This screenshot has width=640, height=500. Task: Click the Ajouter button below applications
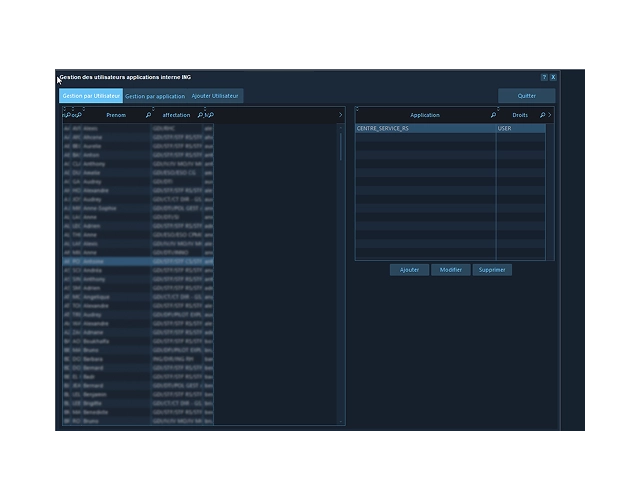pos(410,270)
